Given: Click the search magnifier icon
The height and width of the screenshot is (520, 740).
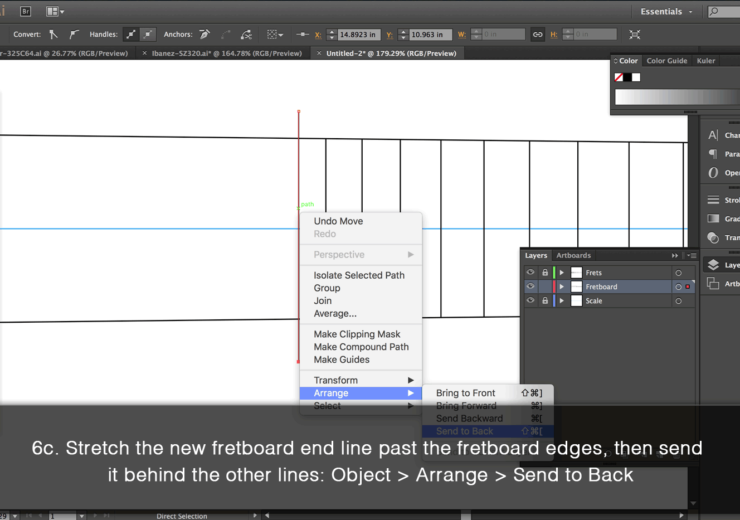Looking at the screenshot, I should click(x=712, y=12).
